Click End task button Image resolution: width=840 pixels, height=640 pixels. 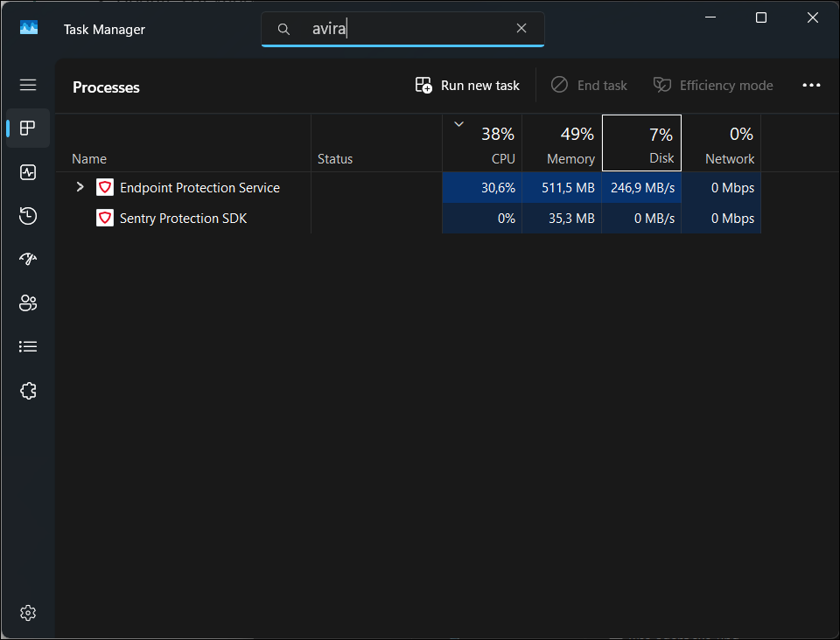(x=589, y=85)
